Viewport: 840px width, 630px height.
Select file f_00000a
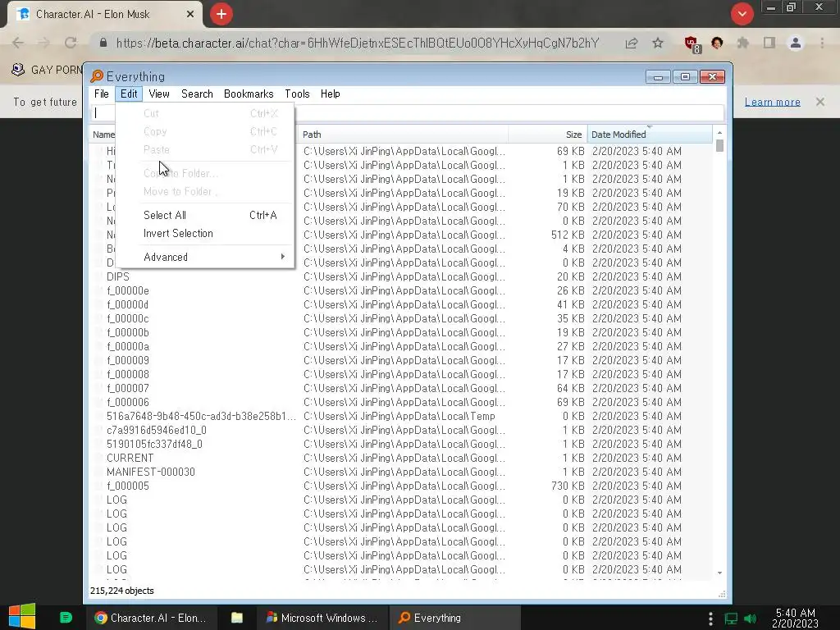pos(127,347)
